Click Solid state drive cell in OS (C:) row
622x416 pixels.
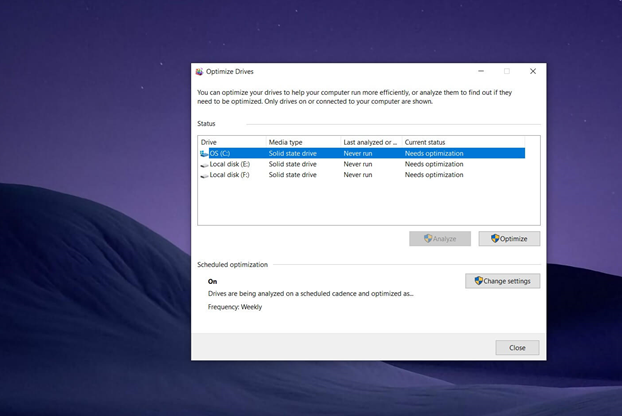293,153
